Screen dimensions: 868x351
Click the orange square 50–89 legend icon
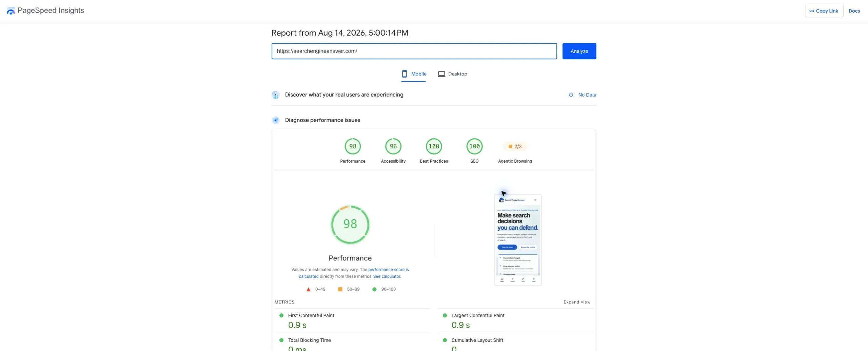[x=340, y=289]
